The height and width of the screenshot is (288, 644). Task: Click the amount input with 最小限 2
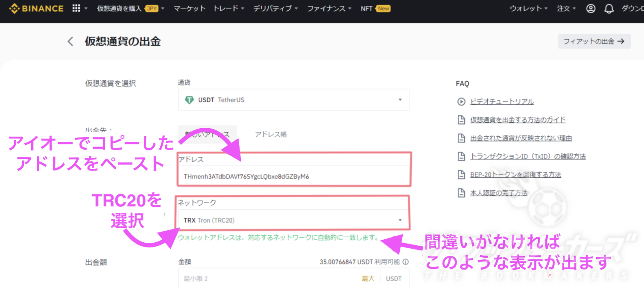[294, 279]
